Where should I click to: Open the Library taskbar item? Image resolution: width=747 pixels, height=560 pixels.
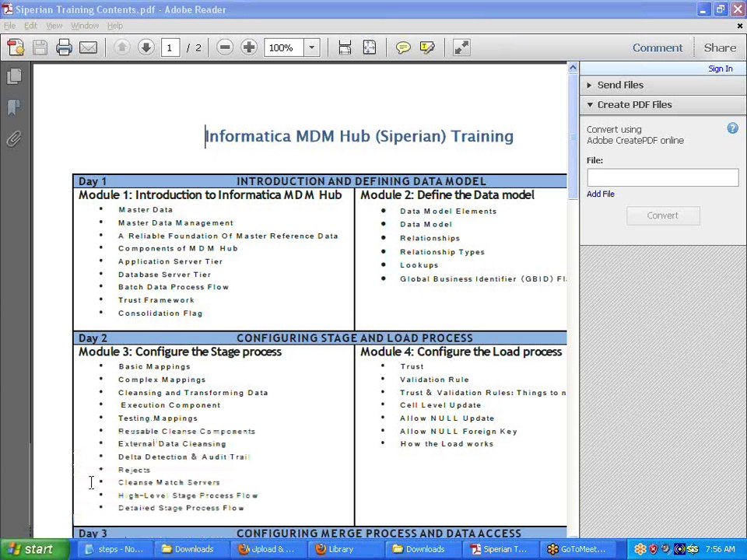tap(345, 549)
